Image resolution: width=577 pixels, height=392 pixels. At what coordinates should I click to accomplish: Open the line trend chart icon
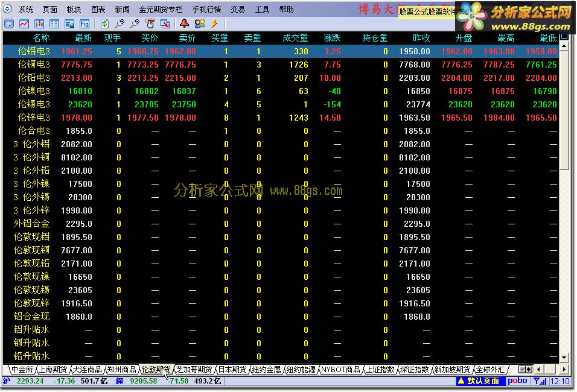tap(24, 24)
